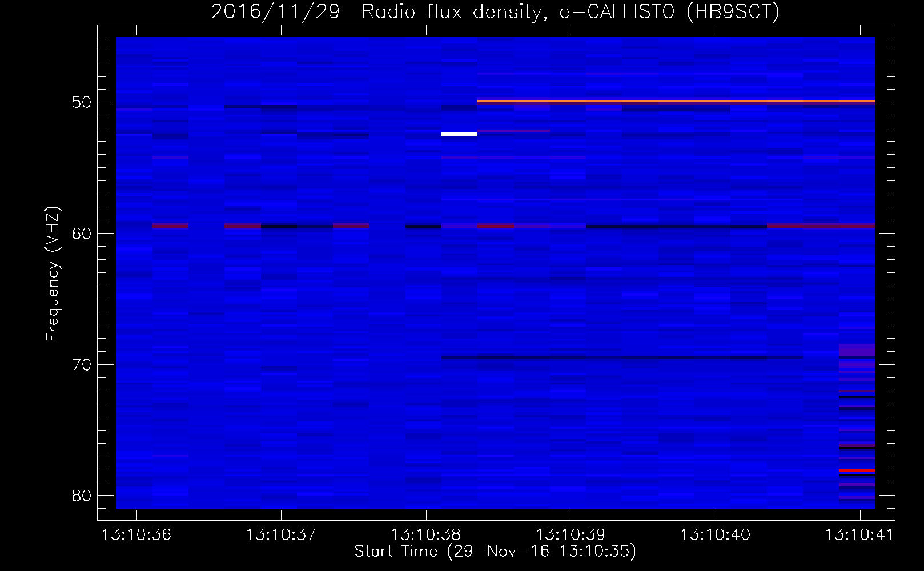Click the 13:10:40 time tick label
Image resolution: width=924 pixels, height=571 pixels.
[x=715, y=535]
